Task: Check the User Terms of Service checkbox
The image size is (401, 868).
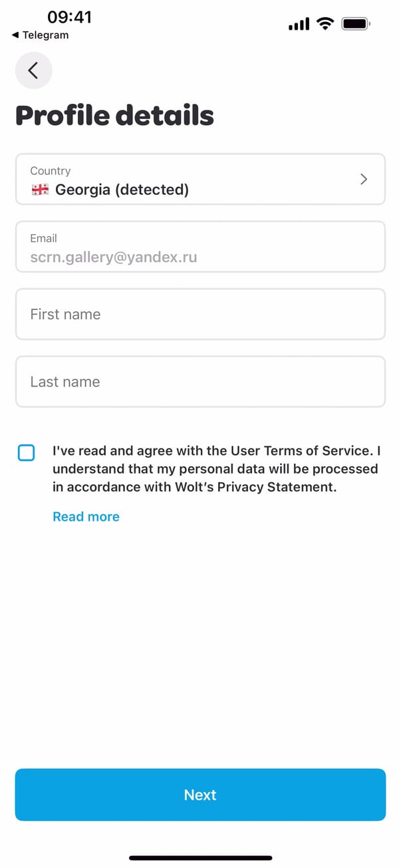Action: pos(27,453)
